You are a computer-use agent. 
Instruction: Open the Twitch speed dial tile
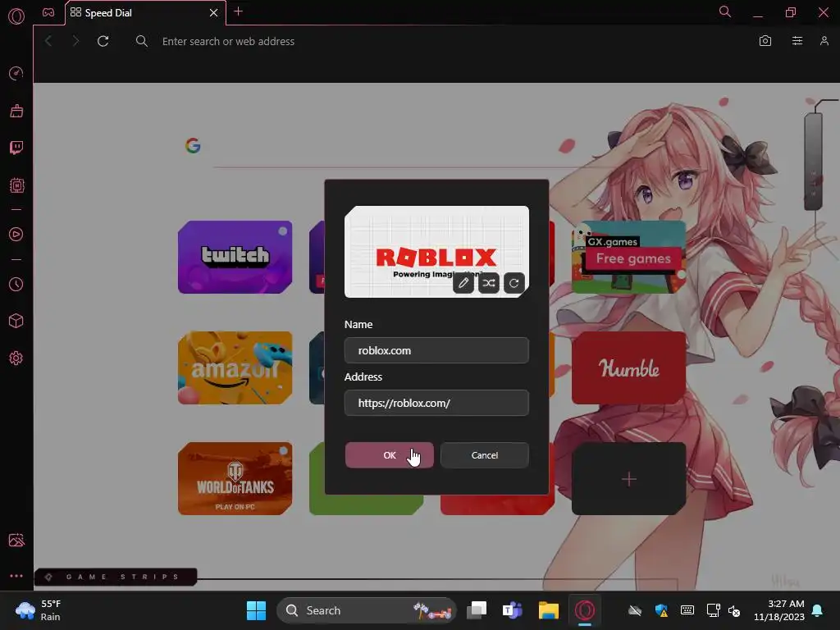coord(235,257)
